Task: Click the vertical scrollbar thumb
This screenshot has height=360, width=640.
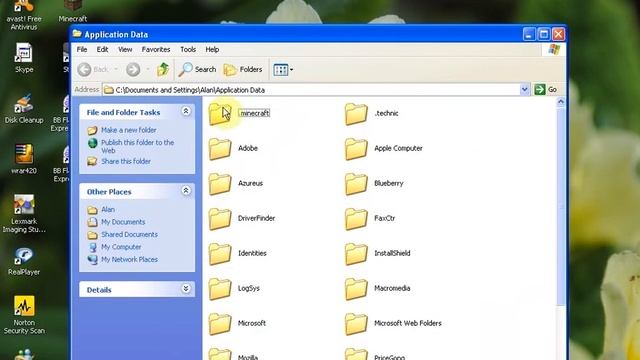Action: pyautogui.click(x=561, y=207)
